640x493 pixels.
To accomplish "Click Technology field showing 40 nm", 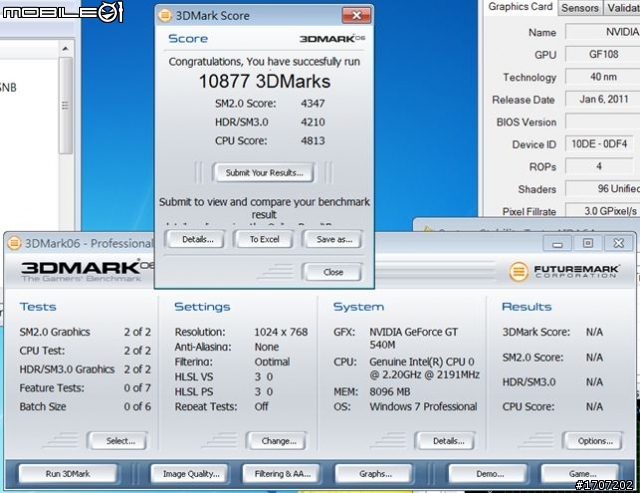I will [603, 77].
